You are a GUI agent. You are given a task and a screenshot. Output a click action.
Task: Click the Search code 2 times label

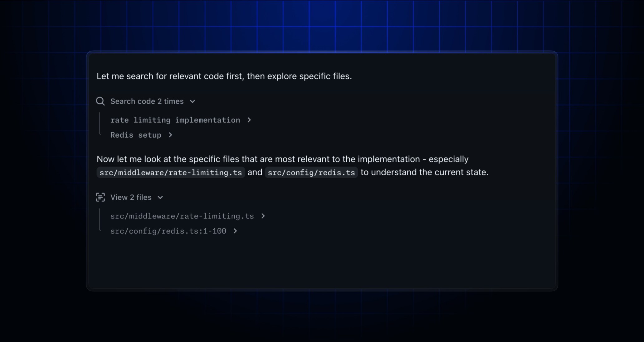[x=147, y=101]
